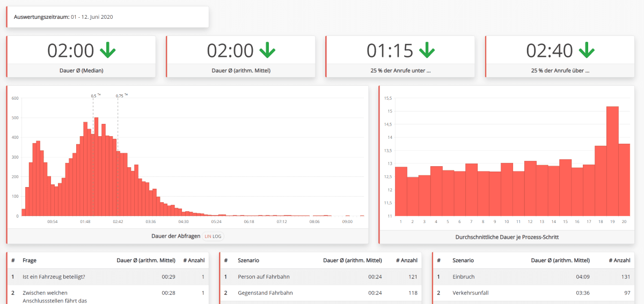Switch the histogram to LOG scale

[217, 236]
